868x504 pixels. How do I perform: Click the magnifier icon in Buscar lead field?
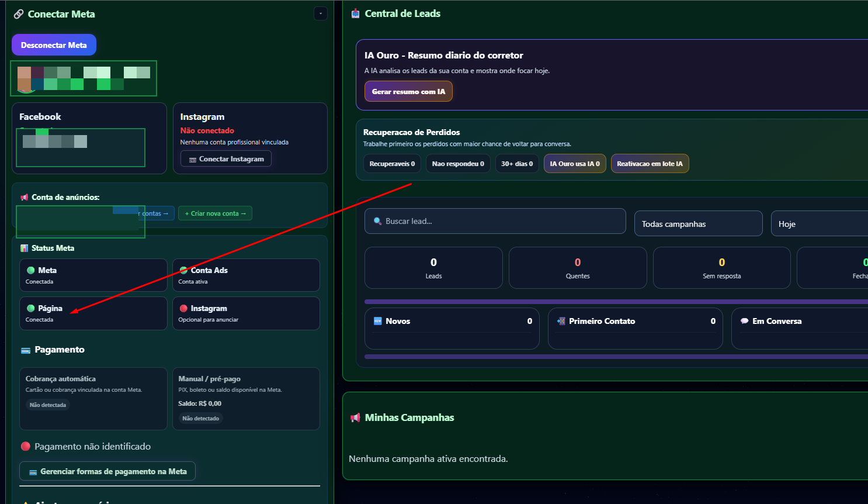(x=377, y=221)
